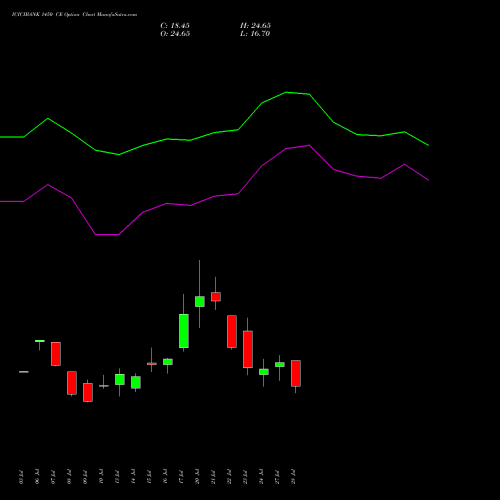The width and height of the screenshot is (500, 500).
Task: Click the 28 Jul date label
Action: 293,477
